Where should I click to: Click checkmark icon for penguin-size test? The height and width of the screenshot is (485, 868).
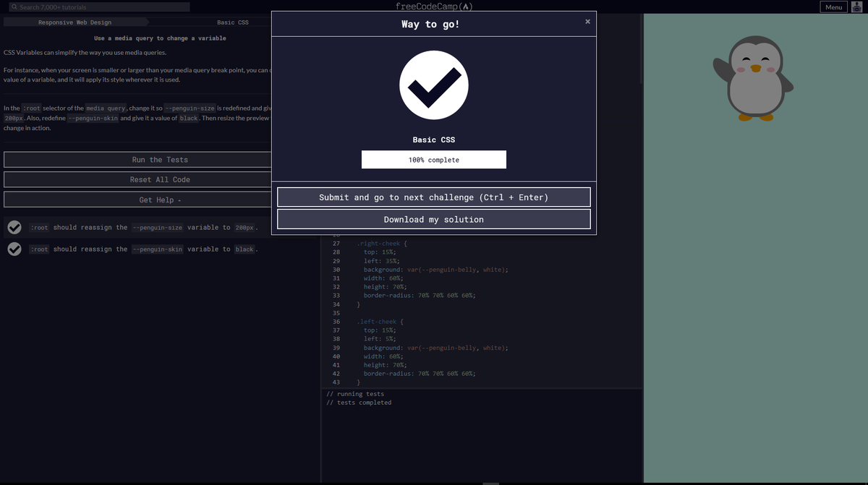click(14, 228)
